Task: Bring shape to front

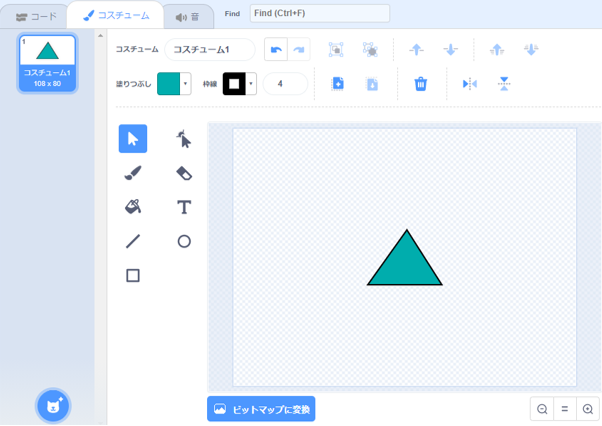Action: click(497, 50)
